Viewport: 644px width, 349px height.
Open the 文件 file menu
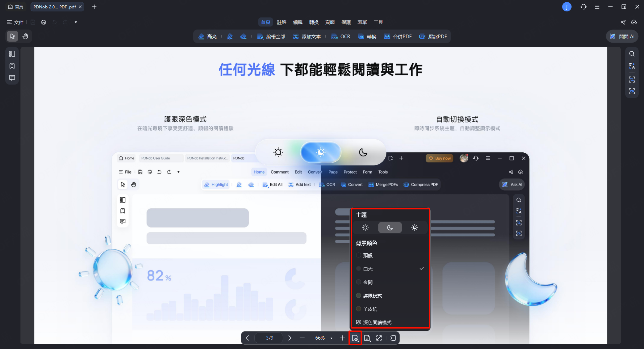pyautogui.click(x=15, y=22)
